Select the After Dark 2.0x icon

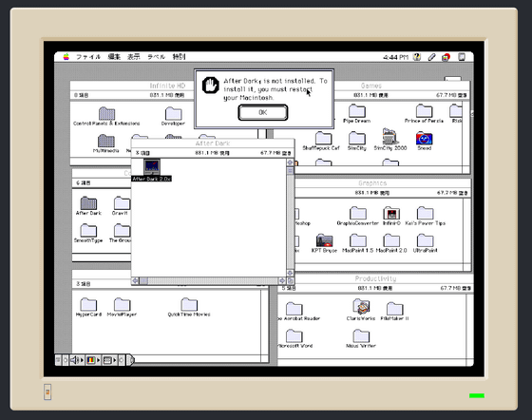pyautogui.click(x=152, y=170)
